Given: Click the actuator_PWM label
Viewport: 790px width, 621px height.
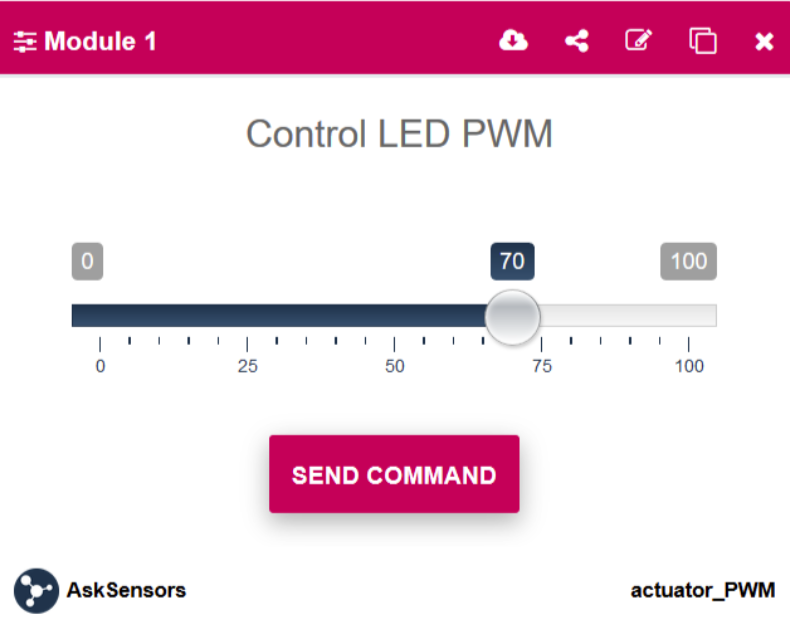Looking at the screenshot, I should coord(702,590).
